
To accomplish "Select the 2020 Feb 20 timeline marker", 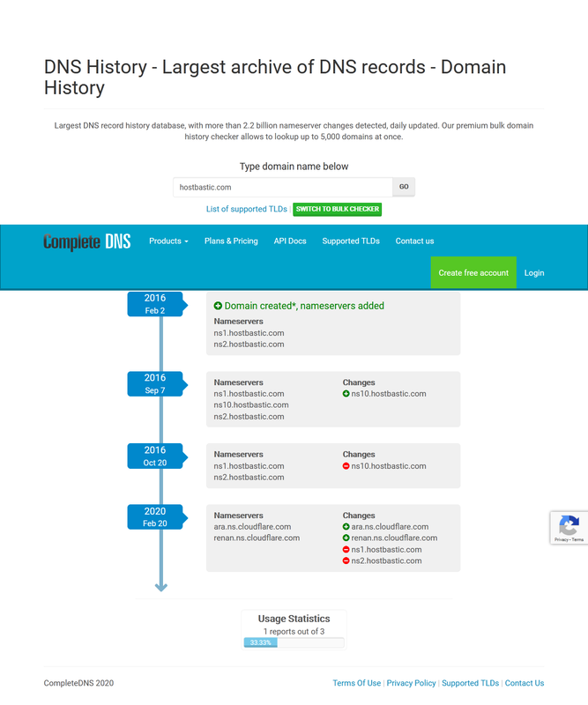I will tap(157, 517).
